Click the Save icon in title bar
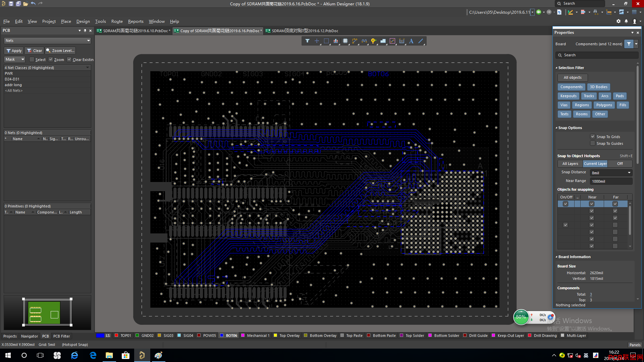The height and width of the screenshot is (362, 644). pyautogui.click(x=11, y=4)
